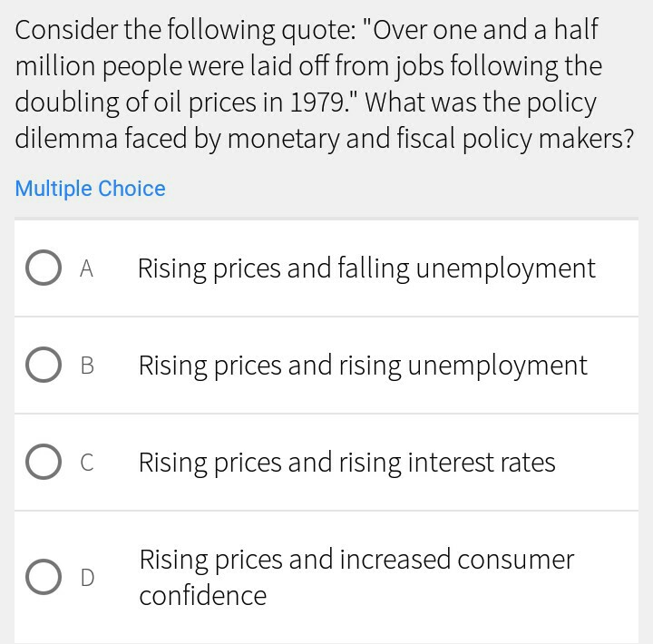Viewport: 653px width, 644px height.
Task: Tap the letter C answer label
Action: (87, 463)
